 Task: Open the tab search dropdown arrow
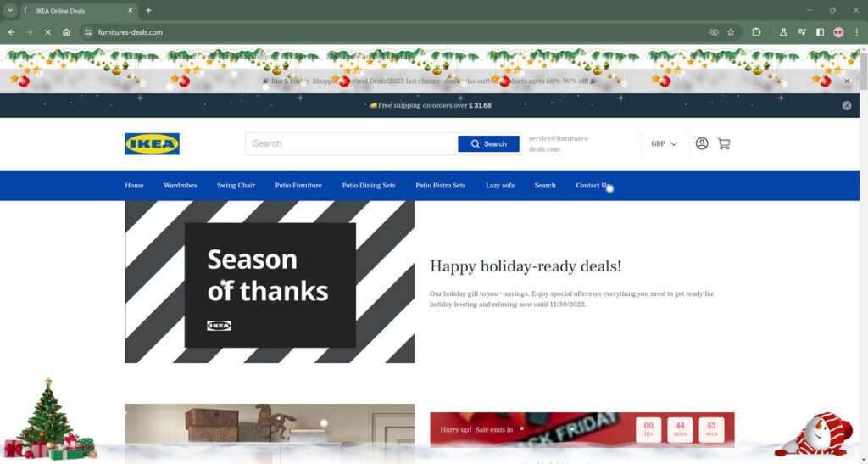tap(10, 10)
